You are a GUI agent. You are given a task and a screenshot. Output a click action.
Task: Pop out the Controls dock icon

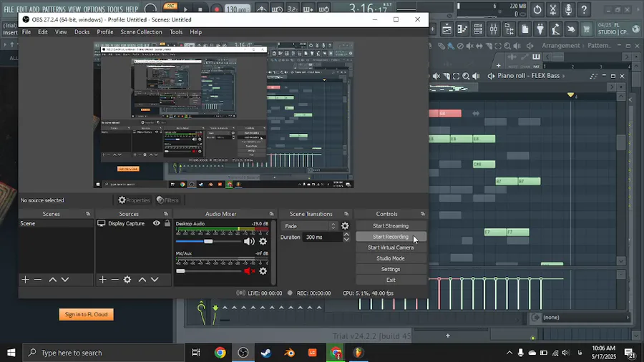click(x=423, y=214)
